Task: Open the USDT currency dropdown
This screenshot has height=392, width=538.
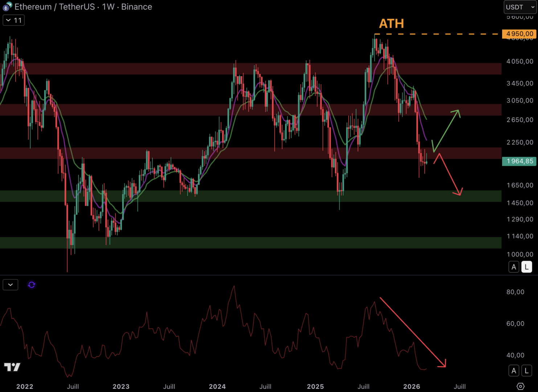Action: click(x=520, y=7)
